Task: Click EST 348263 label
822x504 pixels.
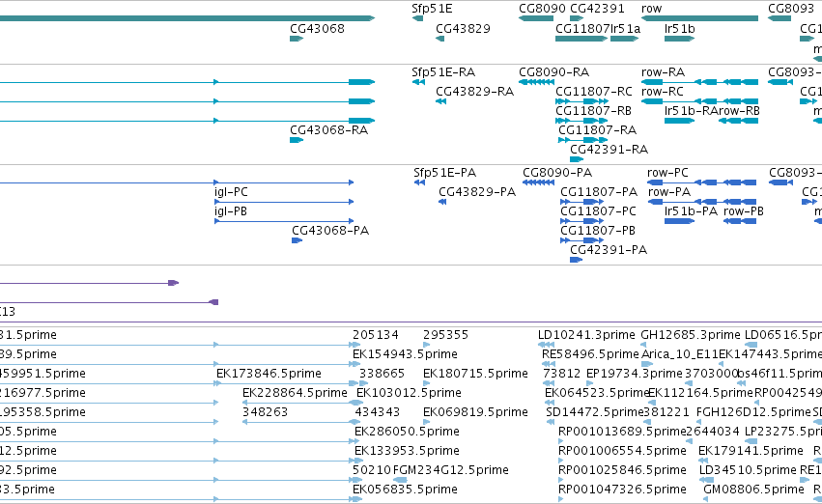Action: click(x=265, y=413)
